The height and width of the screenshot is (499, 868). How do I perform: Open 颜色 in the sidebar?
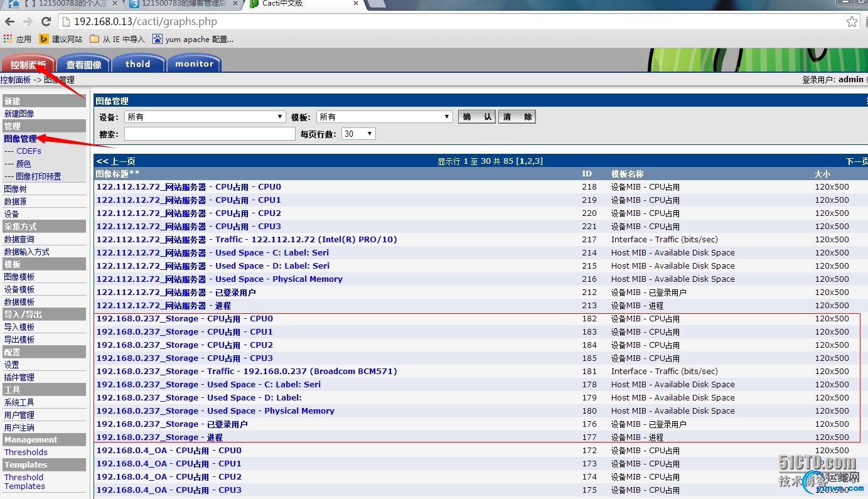pos(23,164)
